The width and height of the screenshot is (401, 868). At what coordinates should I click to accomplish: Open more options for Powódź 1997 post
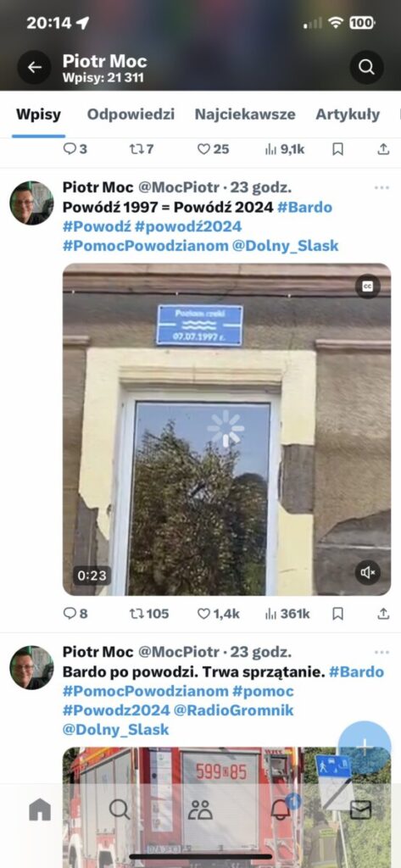coord(382,187)
